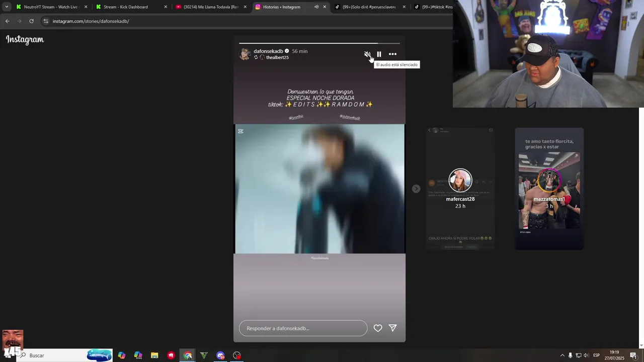Open Google Chrome icon in taskbar
This screenshot has height=362, width=644.
188,355
